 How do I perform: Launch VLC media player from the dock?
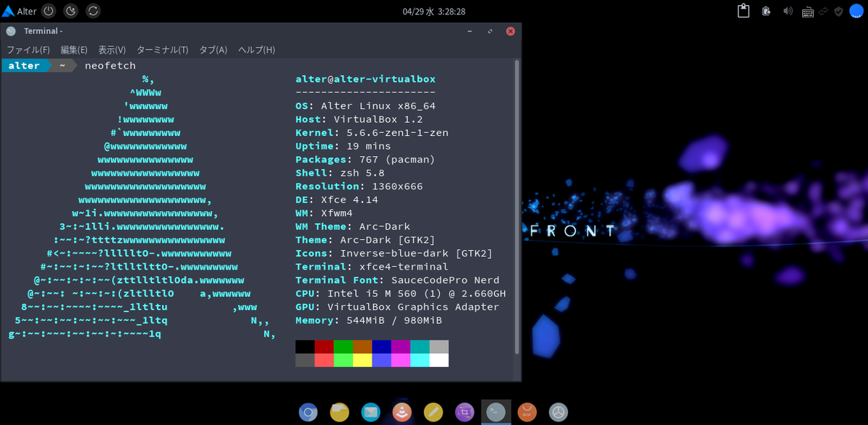pyautogui.click(x=402, y=412)
